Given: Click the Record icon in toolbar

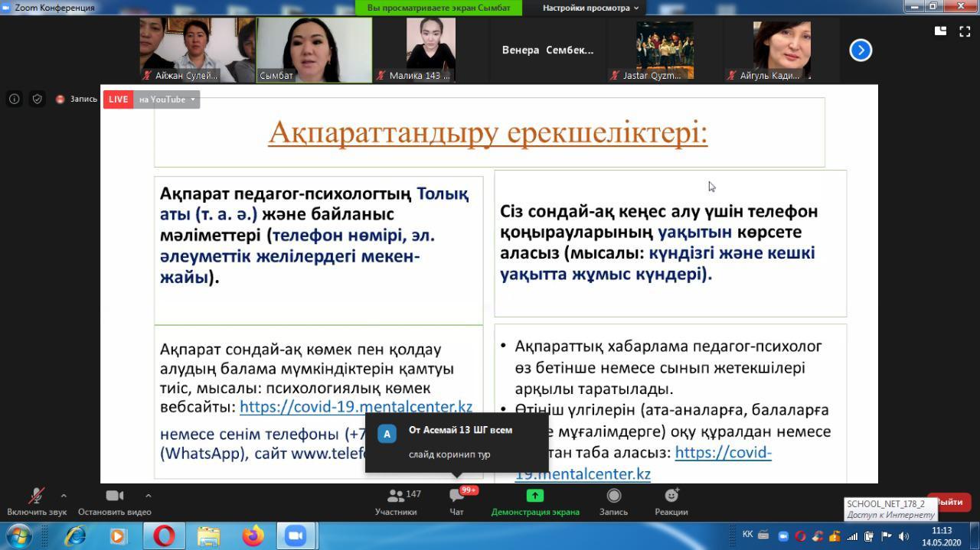Looking at the screenshot, I should pyautogui.click(x=613, y=496).
